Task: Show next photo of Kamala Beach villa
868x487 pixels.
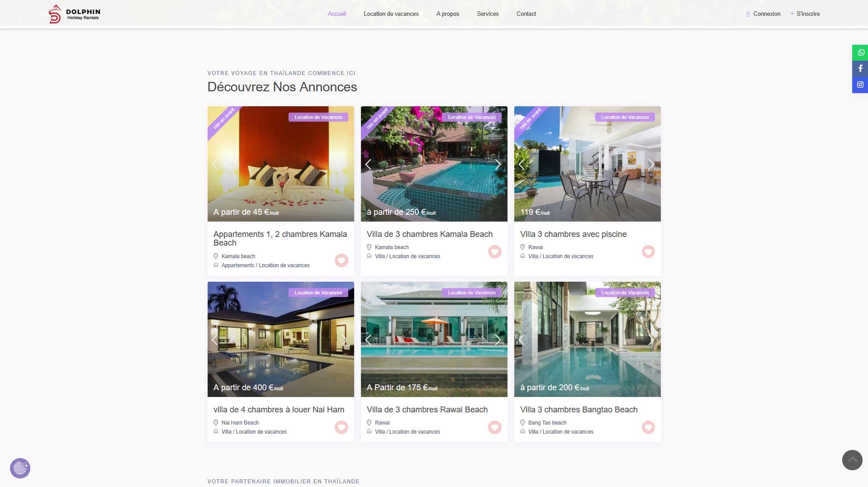Action: point(498,164)
